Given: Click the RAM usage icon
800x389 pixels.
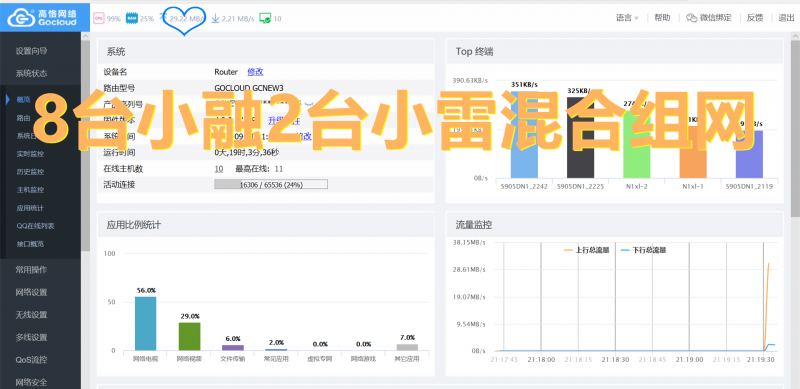Looking at the screenshot, I should [132, 18].
